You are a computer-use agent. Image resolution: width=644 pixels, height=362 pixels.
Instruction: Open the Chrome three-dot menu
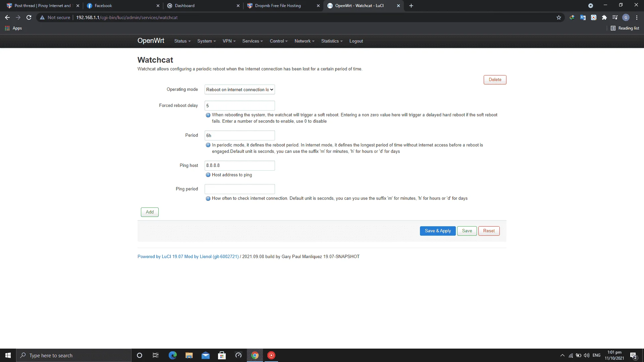point(637,17)
